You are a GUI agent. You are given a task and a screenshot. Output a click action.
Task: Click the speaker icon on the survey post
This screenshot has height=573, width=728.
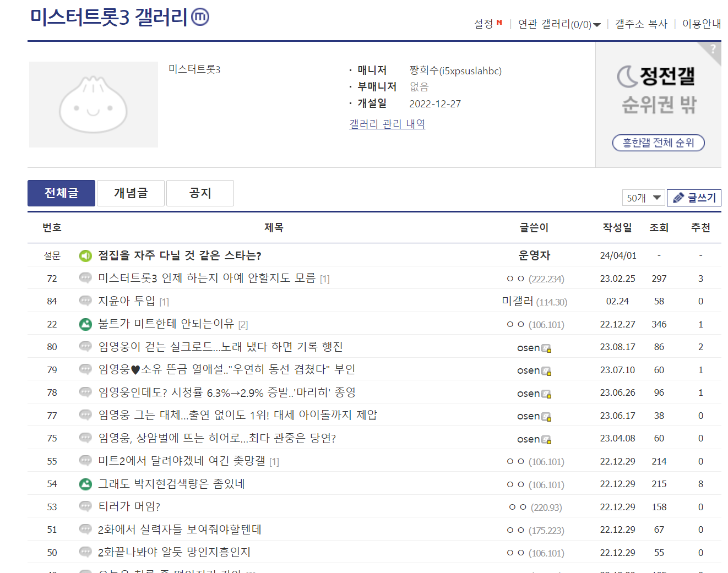coord(85,255)
